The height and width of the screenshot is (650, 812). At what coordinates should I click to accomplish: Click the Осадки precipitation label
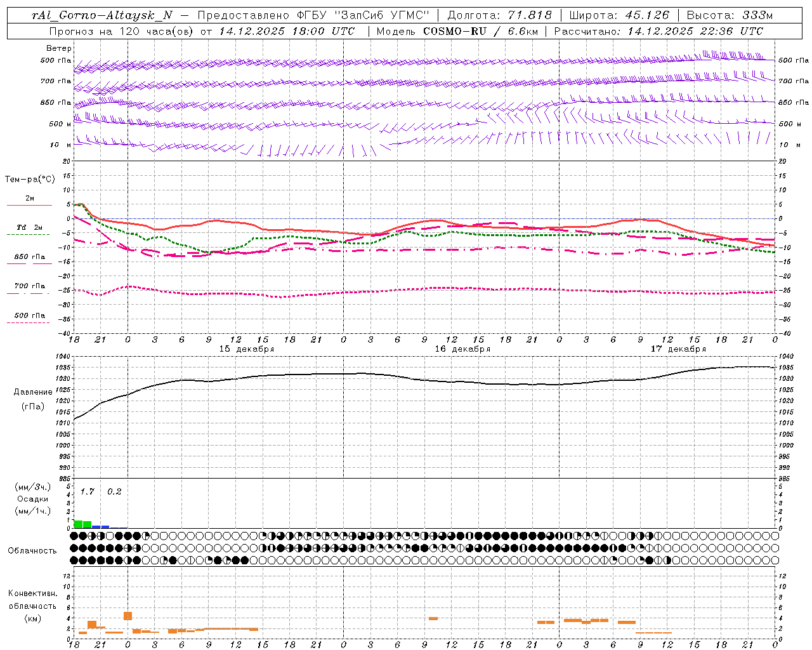pos(32,499)
